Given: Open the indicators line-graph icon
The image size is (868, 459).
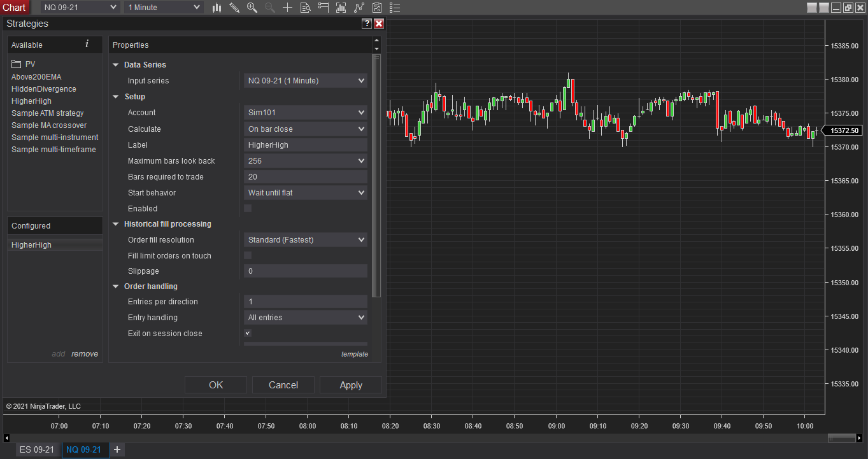Looking at the screenshot, I should (359, 8).
